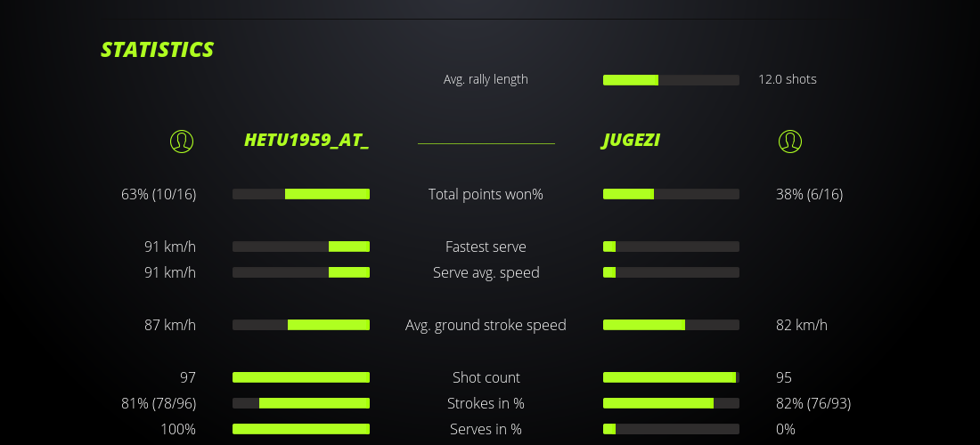Click the Avg. ground stroke speed label

coord(486,325)
